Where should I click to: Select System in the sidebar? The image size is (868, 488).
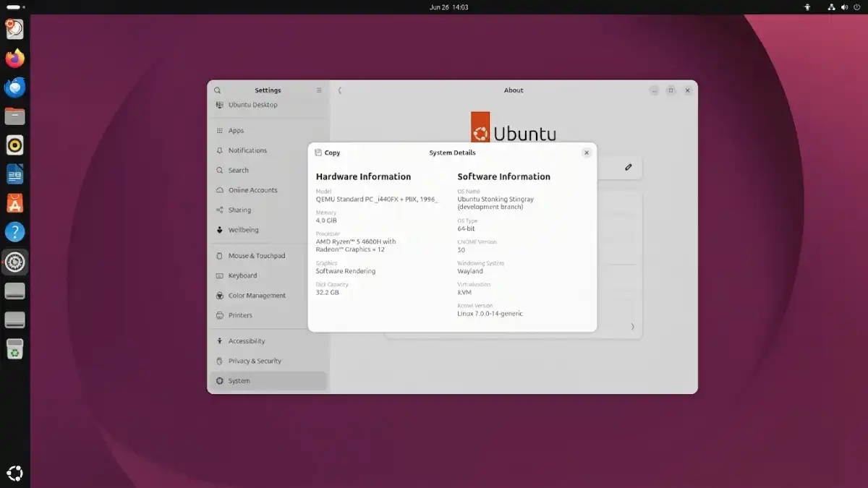coord(268,381)
